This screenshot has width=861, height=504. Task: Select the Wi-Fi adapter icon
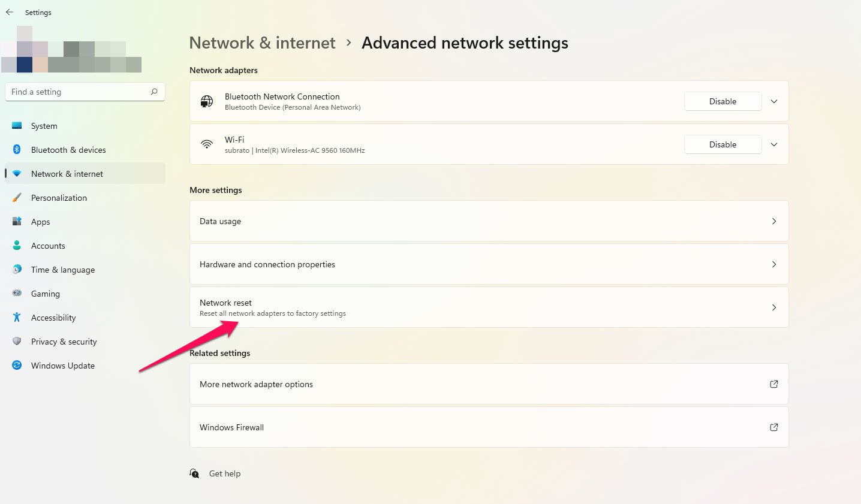tap(207, 144)
